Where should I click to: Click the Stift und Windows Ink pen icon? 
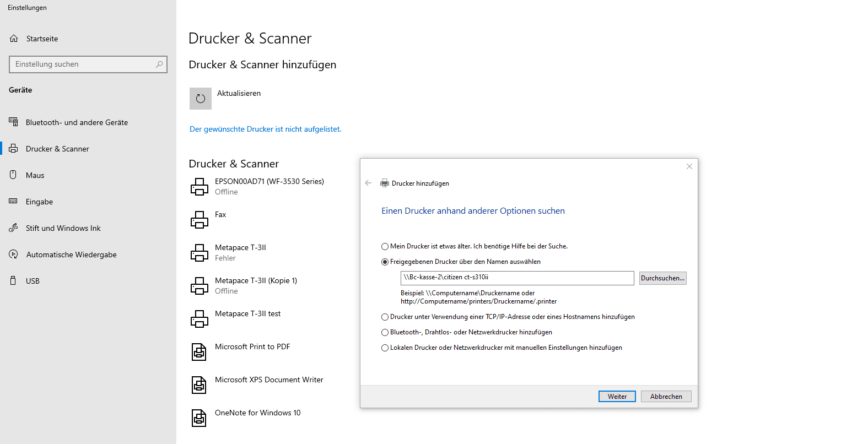point(13,228)
